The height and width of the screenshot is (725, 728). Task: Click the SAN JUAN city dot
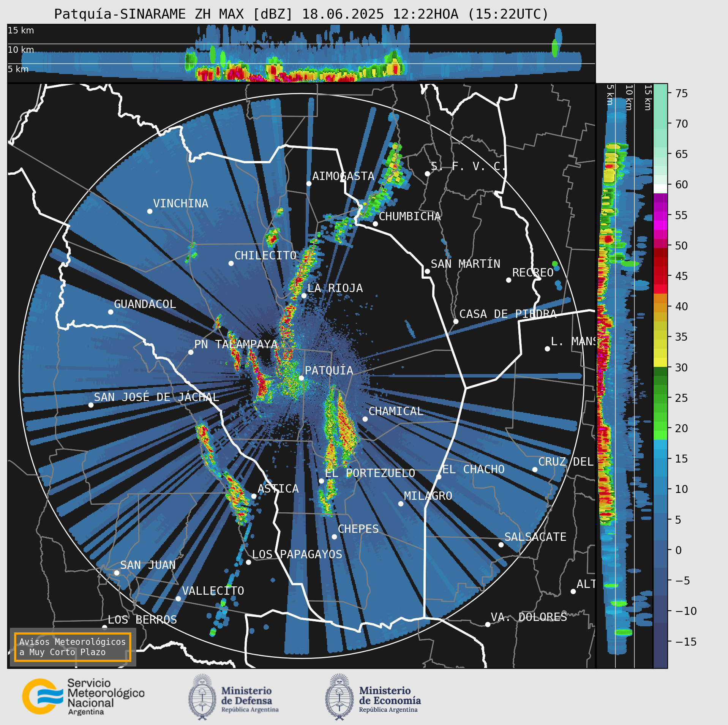117,573
